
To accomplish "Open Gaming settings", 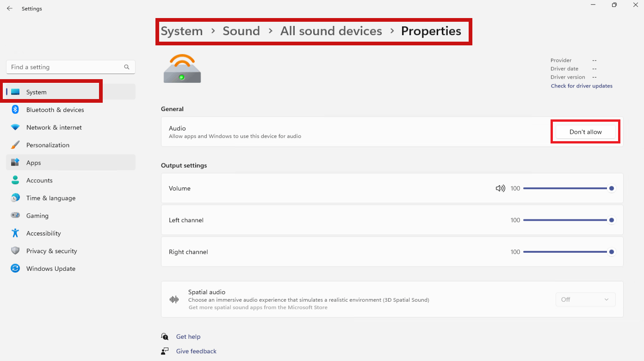I will pyautogui.click(x=70, y=215).
